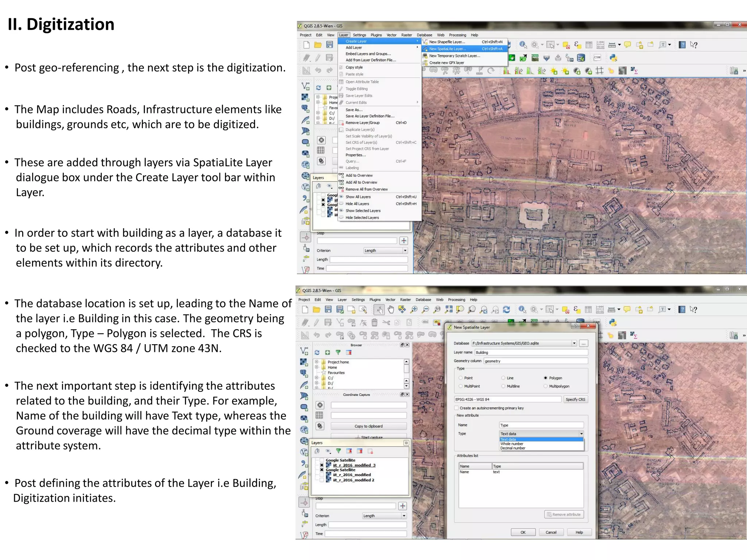
Task: Click Open project folder icon in lower QGIS window
Action: [x=317, y=310]
